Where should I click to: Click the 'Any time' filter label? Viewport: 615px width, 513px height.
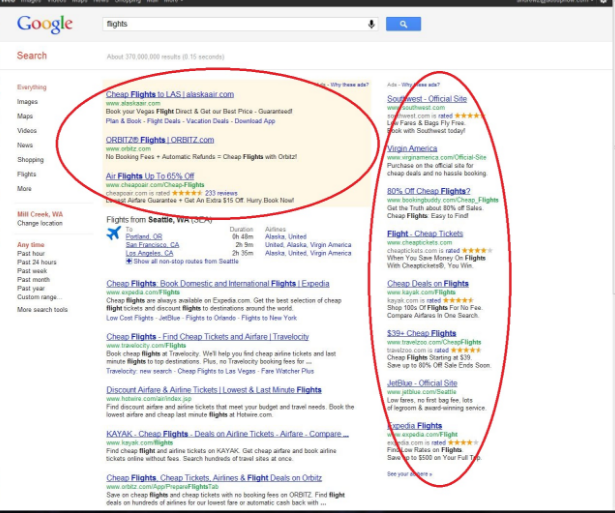click(31, 245)
